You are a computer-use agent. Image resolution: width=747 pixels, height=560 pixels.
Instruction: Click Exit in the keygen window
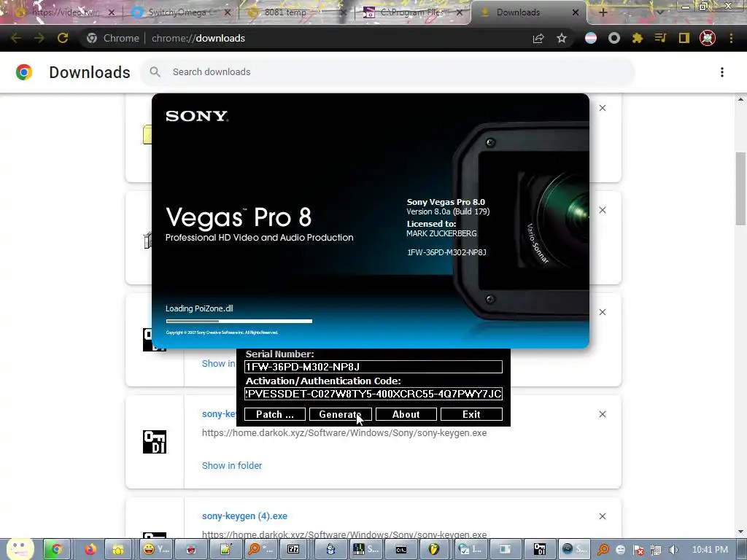[471, 414]
